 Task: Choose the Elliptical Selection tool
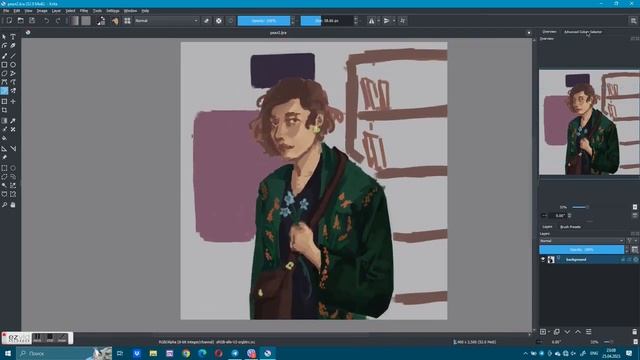[13, 168]
